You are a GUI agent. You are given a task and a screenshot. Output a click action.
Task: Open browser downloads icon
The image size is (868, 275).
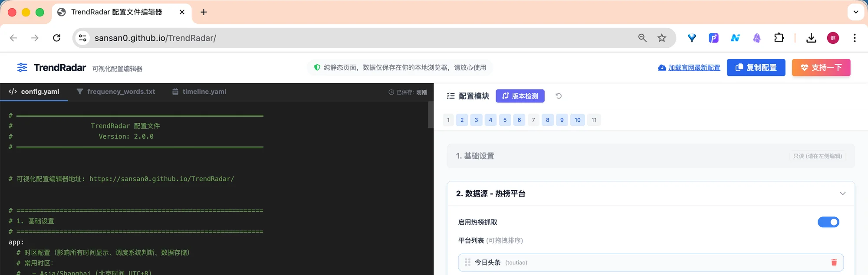(x=811, y=38)
